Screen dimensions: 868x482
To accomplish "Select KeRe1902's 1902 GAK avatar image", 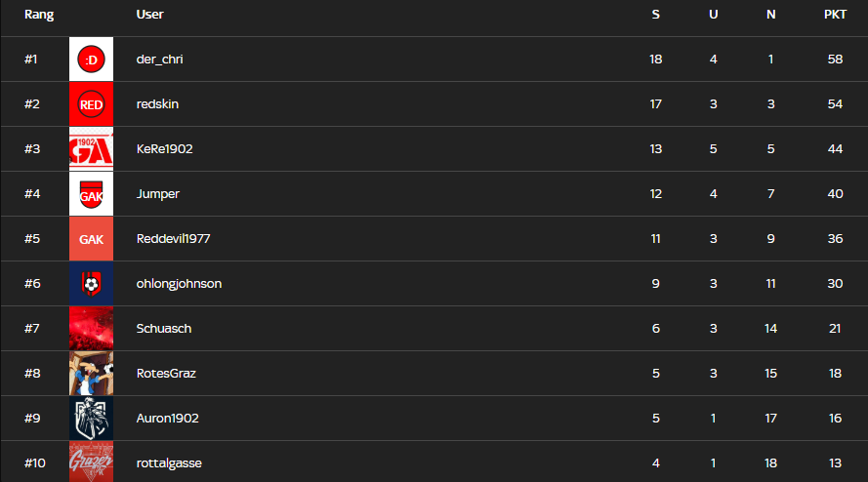I will click(x=92, y=149).
